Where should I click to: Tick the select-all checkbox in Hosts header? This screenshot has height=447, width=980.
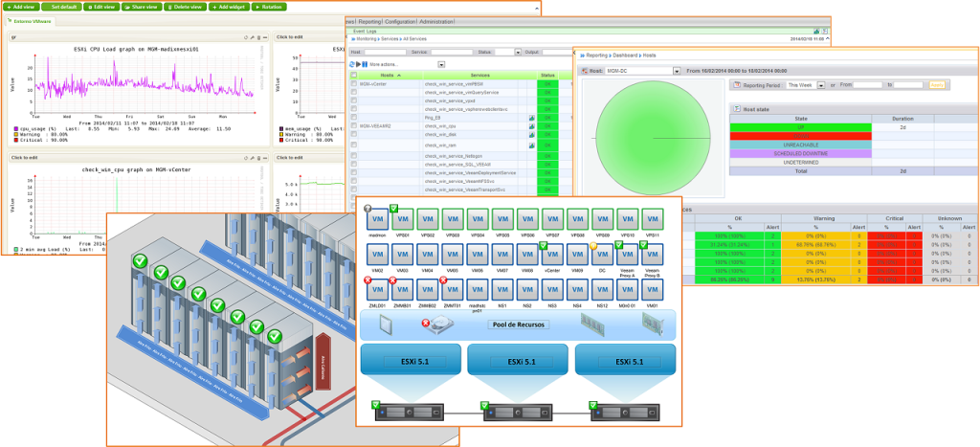[x=354, y=75]
